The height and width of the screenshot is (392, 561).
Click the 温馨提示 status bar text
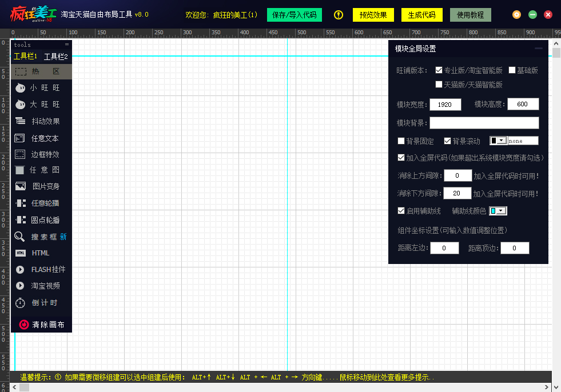coord(227,377)
